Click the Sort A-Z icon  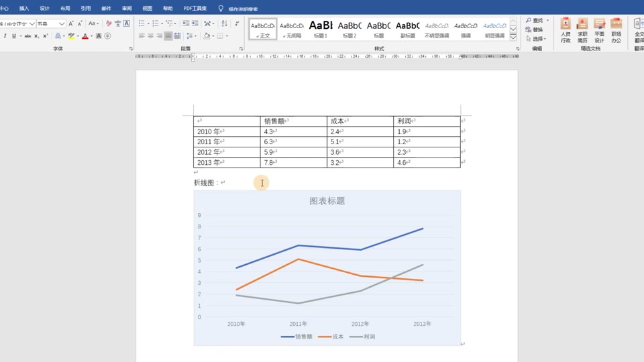(x=224, y=24)
